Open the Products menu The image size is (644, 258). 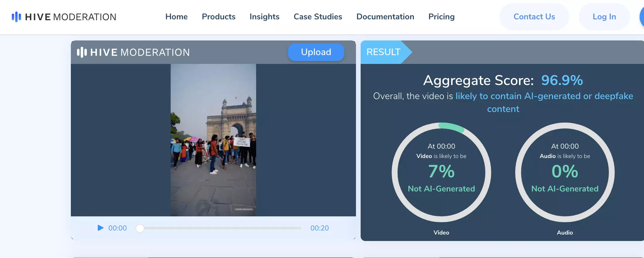pyautogui.click(x=219, y=17)
